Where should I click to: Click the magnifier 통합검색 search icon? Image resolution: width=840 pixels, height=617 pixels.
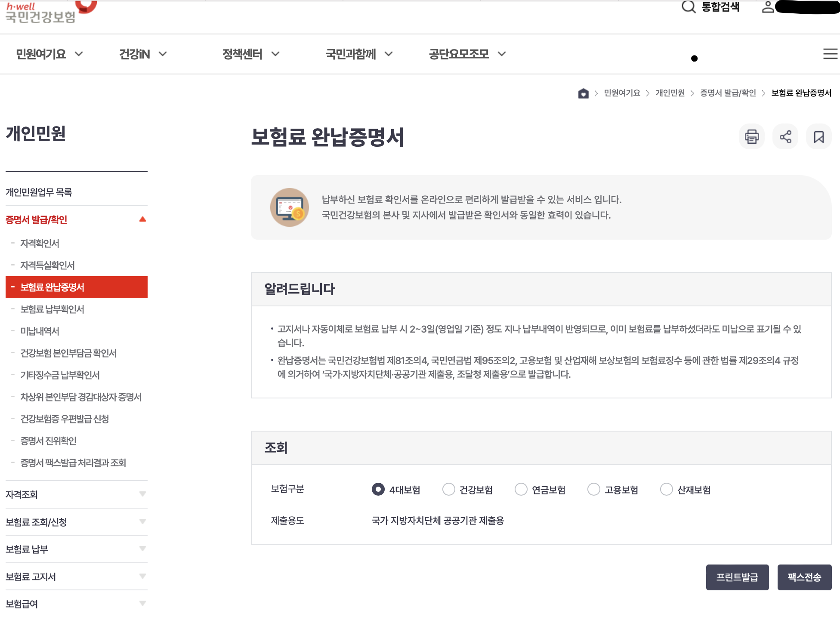click(x=689, y=7)
